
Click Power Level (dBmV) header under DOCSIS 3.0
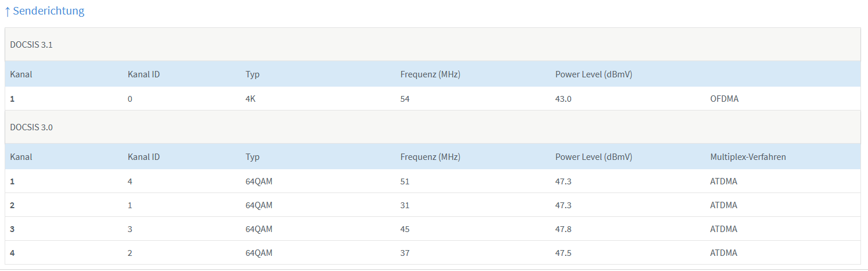coord(593,157)
